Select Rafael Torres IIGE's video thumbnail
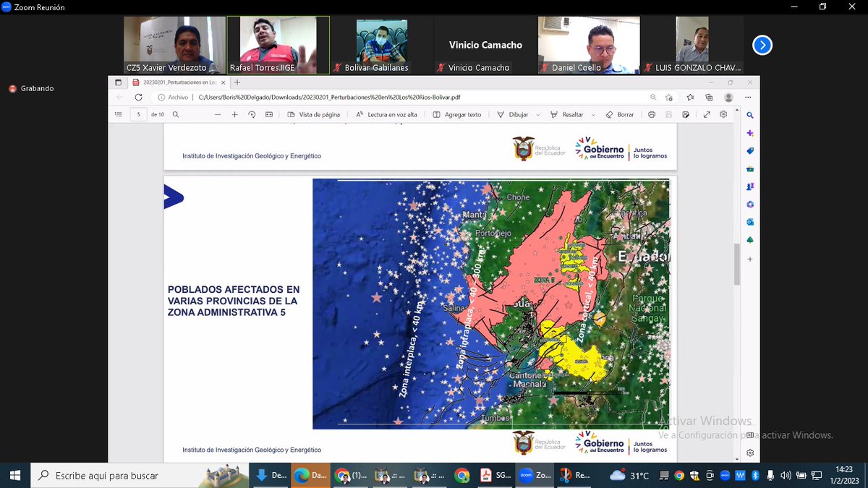 pos(278,45)
